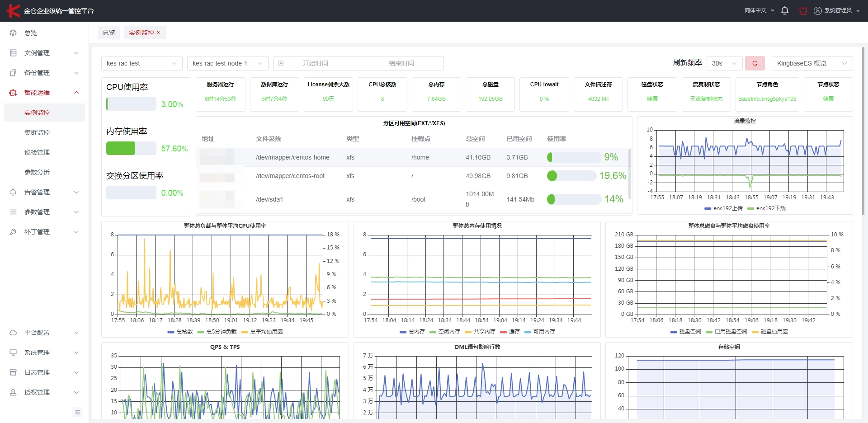
Task: Switch to the 总览 tab
Action: pos(109,33)
